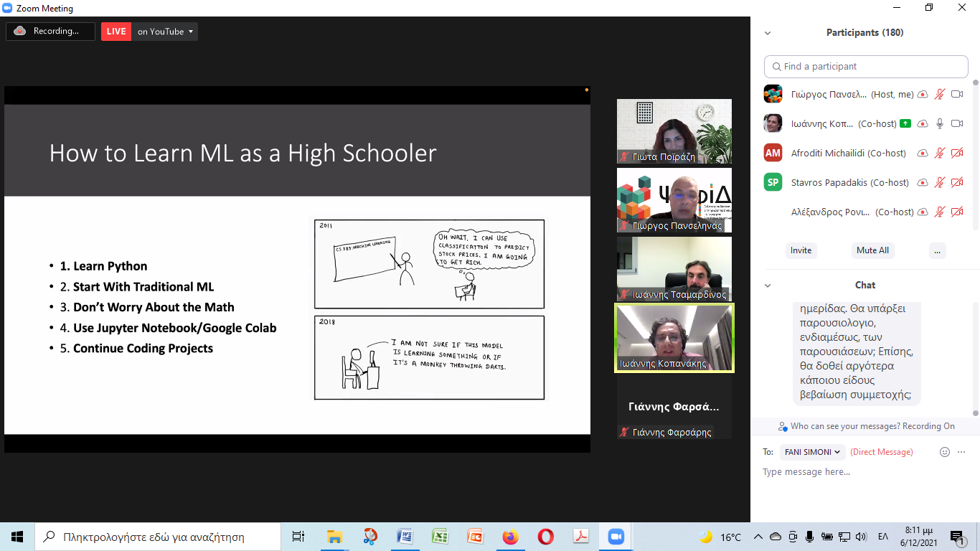Click the green screen-share icon next to Ιωάννης

[x=905, y=123]
